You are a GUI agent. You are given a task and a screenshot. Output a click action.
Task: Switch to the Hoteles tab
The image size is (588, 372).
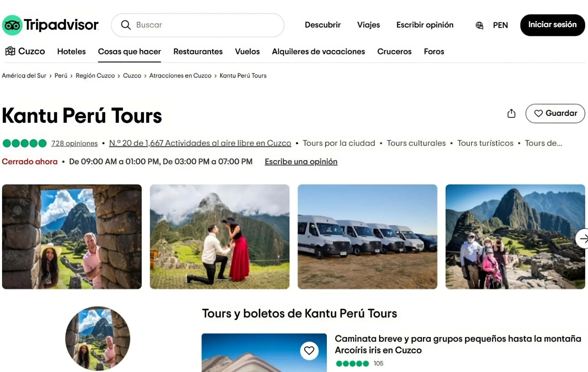coord(71,51)
